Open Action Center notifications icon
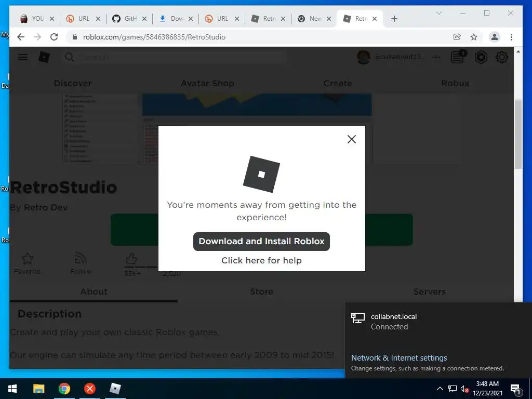The width and height of the screenshot is (532, 399). pyautogui.click(x=515, y=389)
